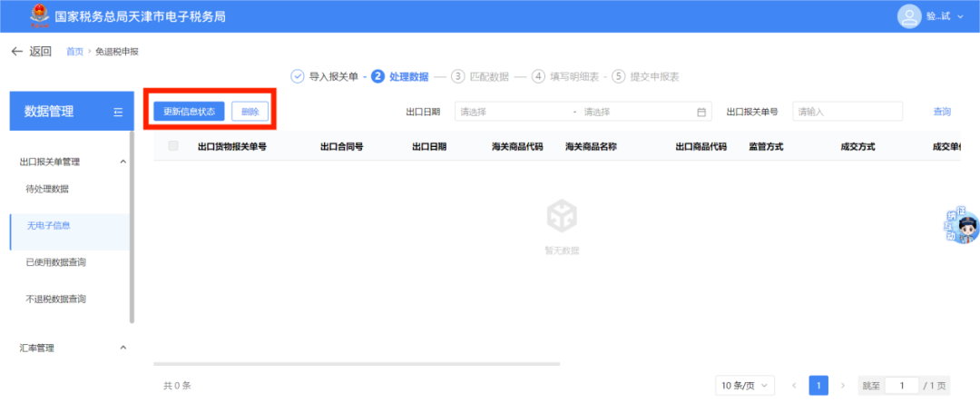This screenshot has height=403, width=980.
Task: Open 已使用数据查询 menu item
Action: (55, 262)
